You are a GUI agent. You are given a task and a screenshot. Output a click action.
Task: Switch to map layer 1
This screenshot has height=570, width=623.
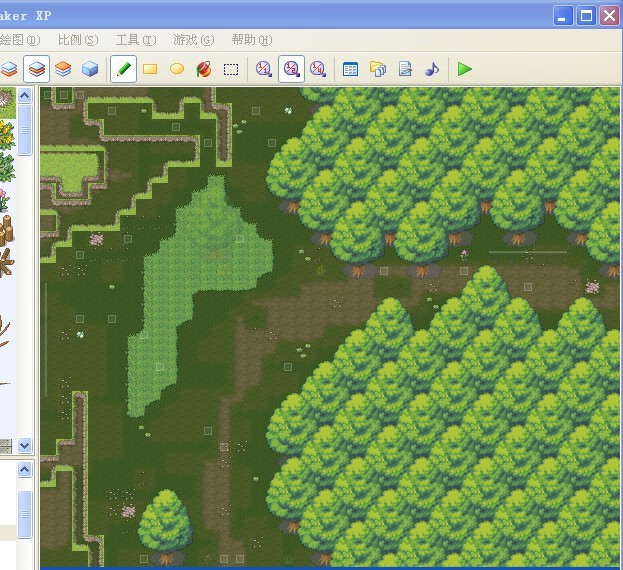point(9,69)
